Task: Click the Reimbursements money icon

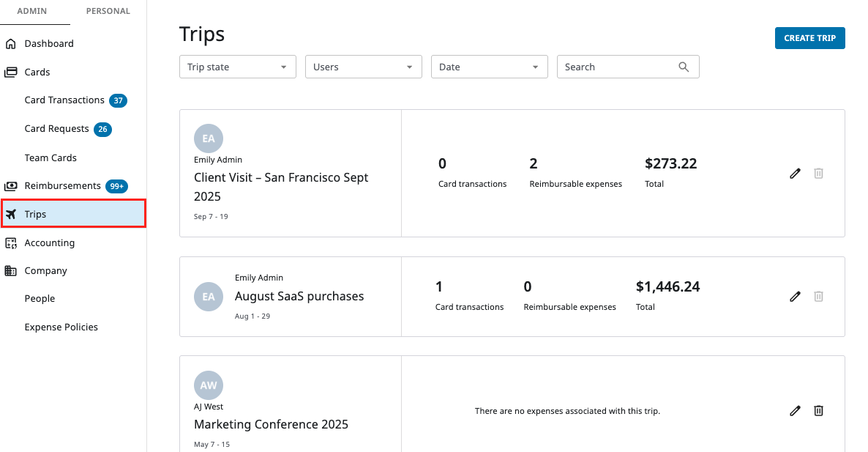Action: pyautogui.click(x=11, y=186)
